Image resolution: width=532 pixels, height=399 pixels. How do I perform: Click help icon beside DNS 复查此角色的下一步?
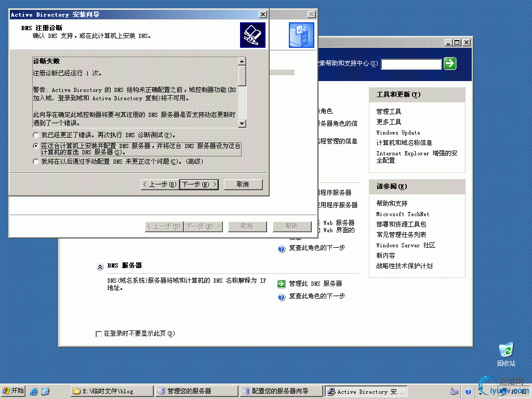click(x=281, y=297)
